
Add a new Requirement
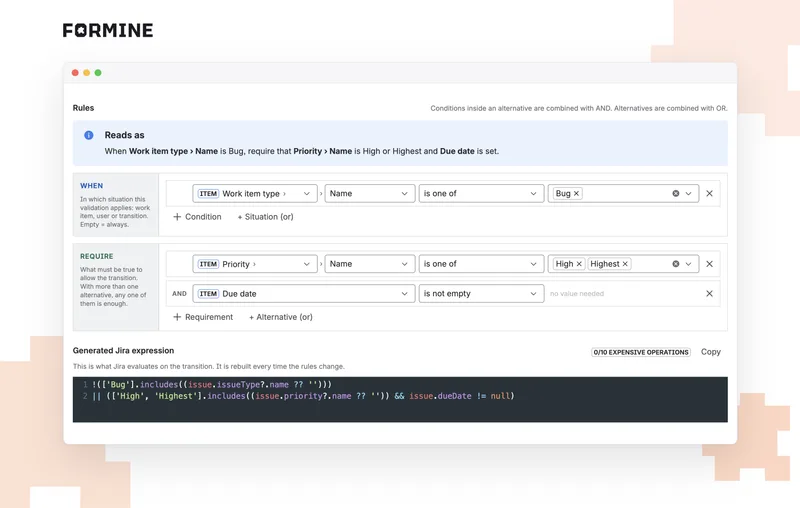[x=203, y=317]
